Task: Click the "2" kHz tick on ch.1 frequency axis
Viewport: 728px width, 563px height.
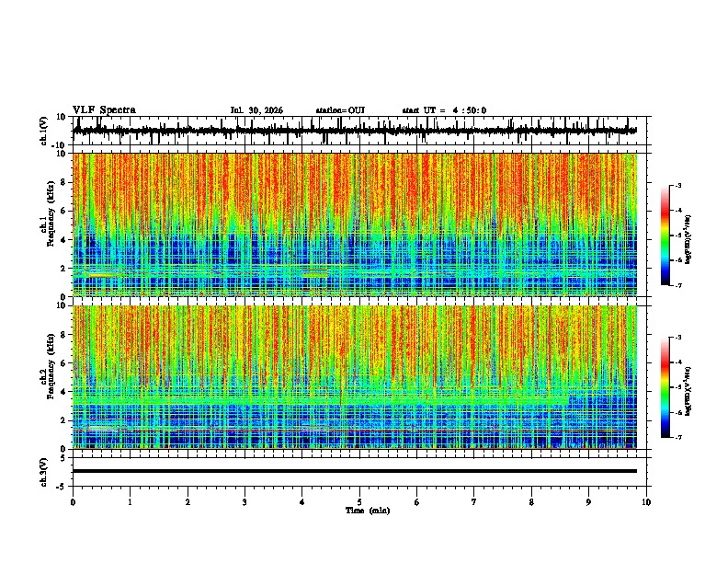Action: tap(63, 268)
